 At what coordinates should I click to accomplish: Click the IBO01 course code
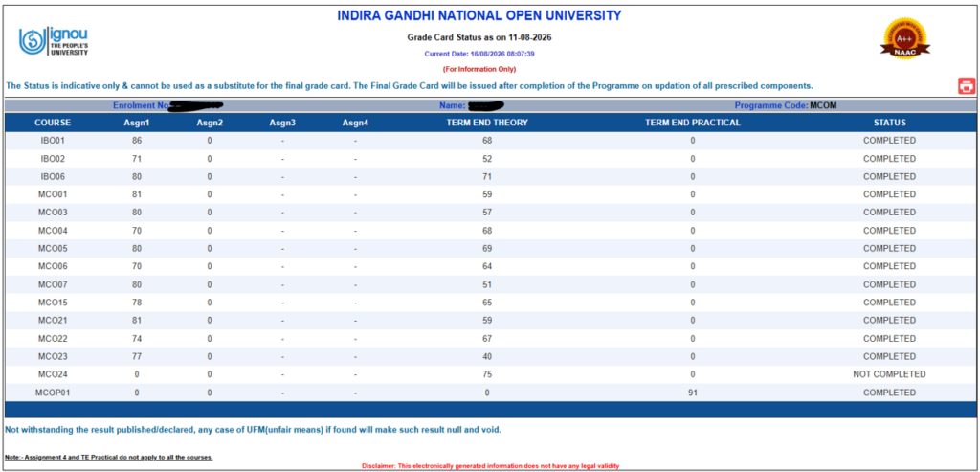(53, 141)
